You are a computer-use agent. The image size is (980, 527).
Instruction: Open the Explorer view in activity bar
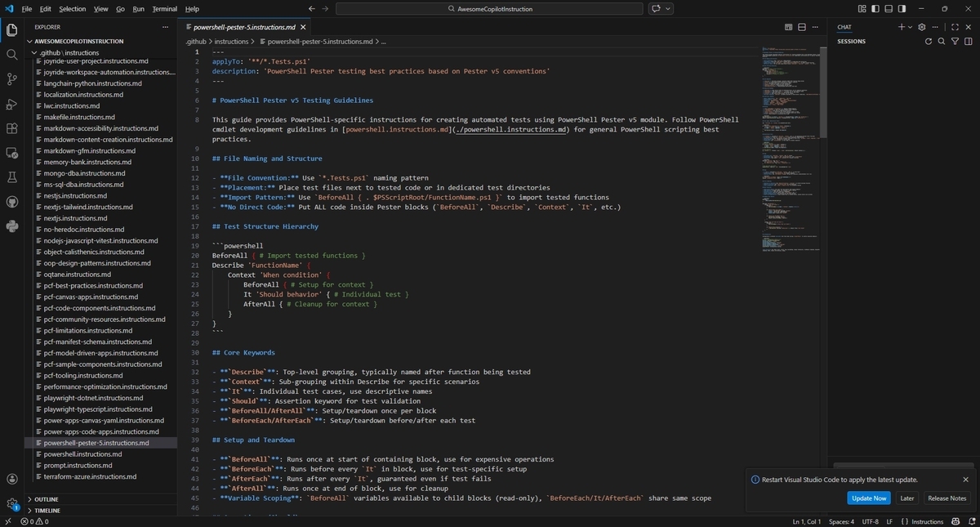pyautogui.click(x=11, y=30)
